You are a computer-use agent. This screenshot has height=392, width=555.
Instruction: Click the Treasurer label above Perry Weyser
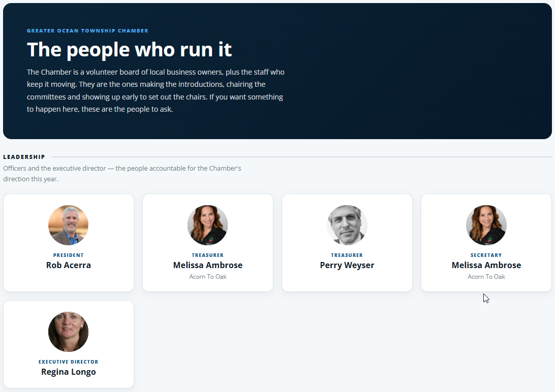(x=347, y=255)
